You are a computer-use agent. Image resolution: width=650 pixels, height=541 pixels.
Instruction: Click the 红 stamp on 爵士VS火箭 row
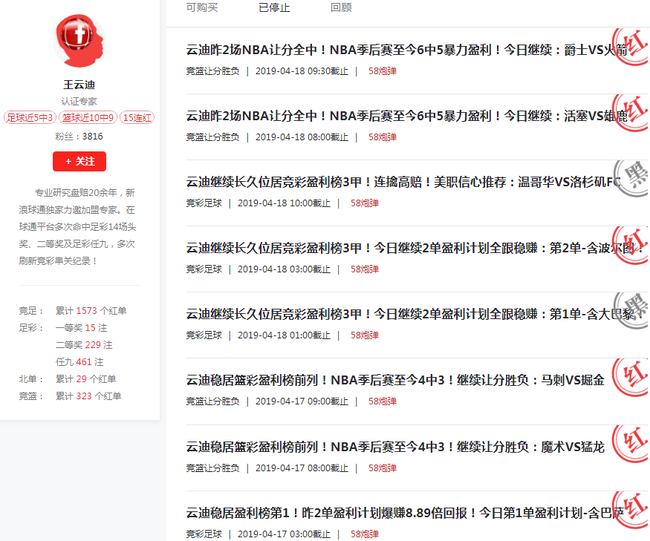coord(631,46)
